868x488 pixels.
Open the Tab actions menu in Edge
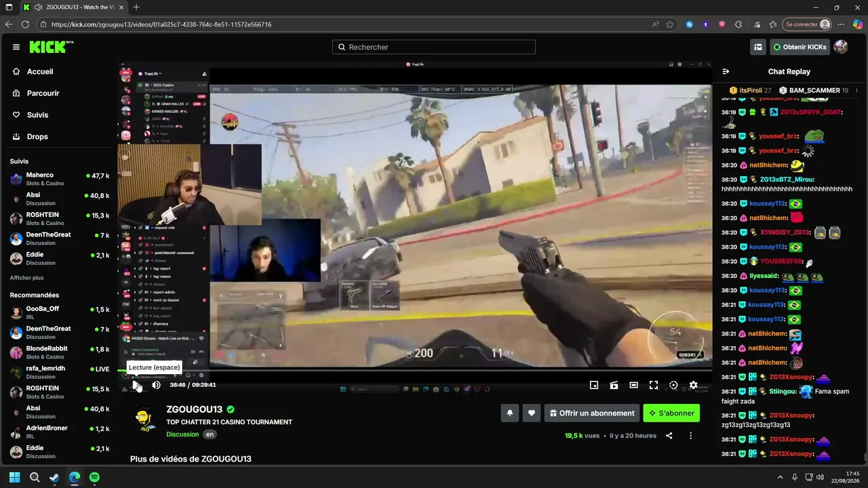coord(9,7)
